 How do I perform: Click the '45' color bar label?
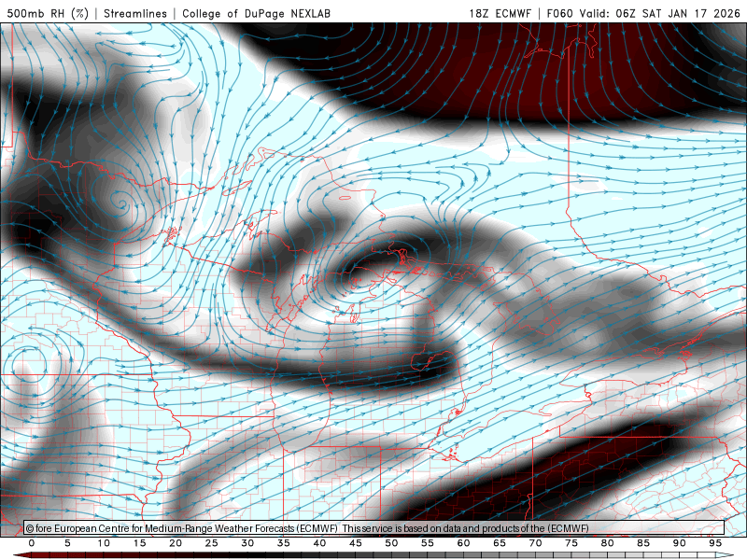point(356,543)
